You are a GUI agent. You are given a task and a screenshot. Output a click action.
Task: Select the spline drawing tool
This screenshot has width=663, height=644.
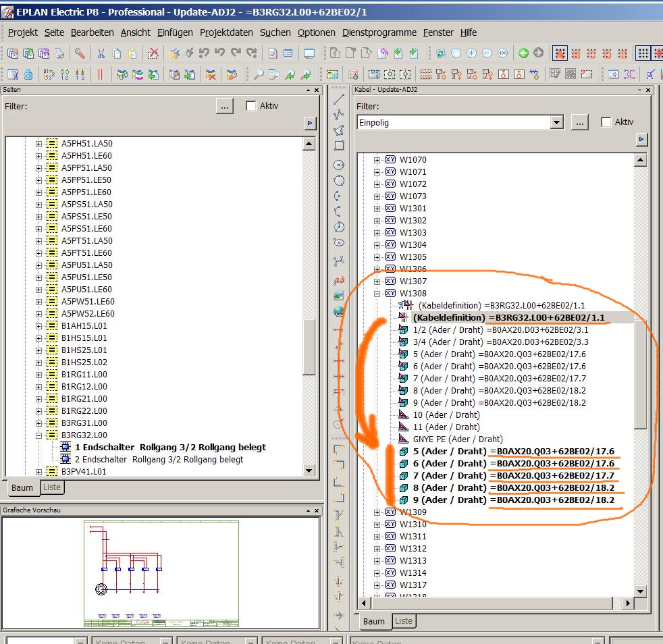pyautogui.click(x=339, y=261)
